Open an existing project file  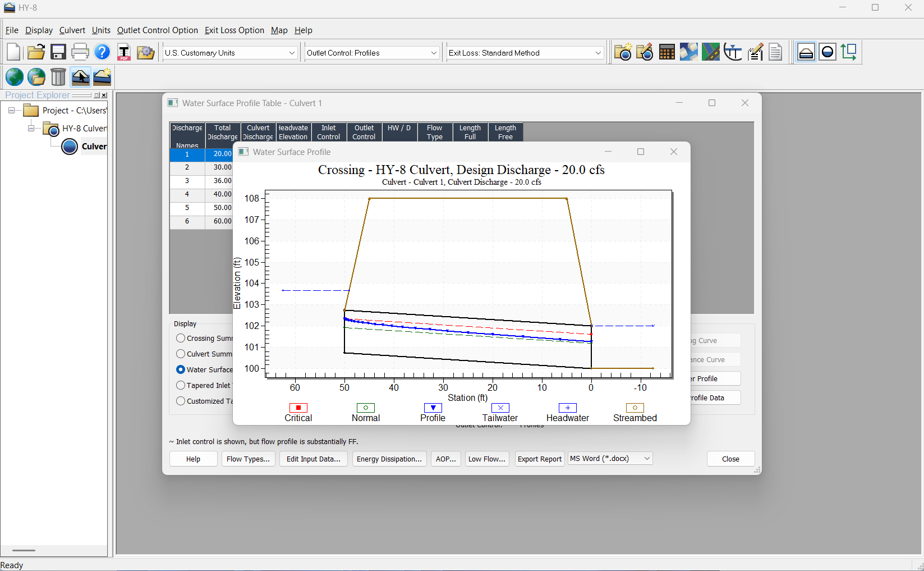[x=36, y=52]
